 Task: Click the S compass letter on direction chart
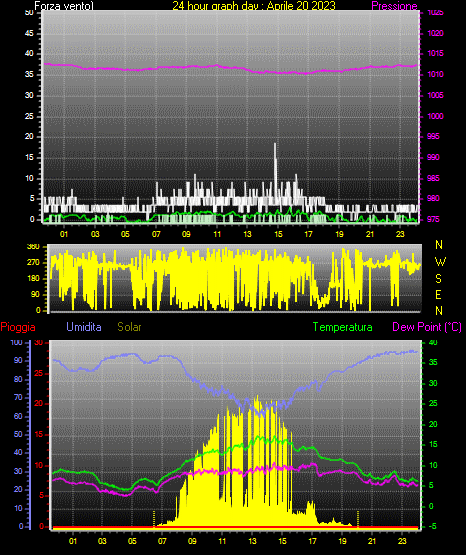(x=438, y=279)
